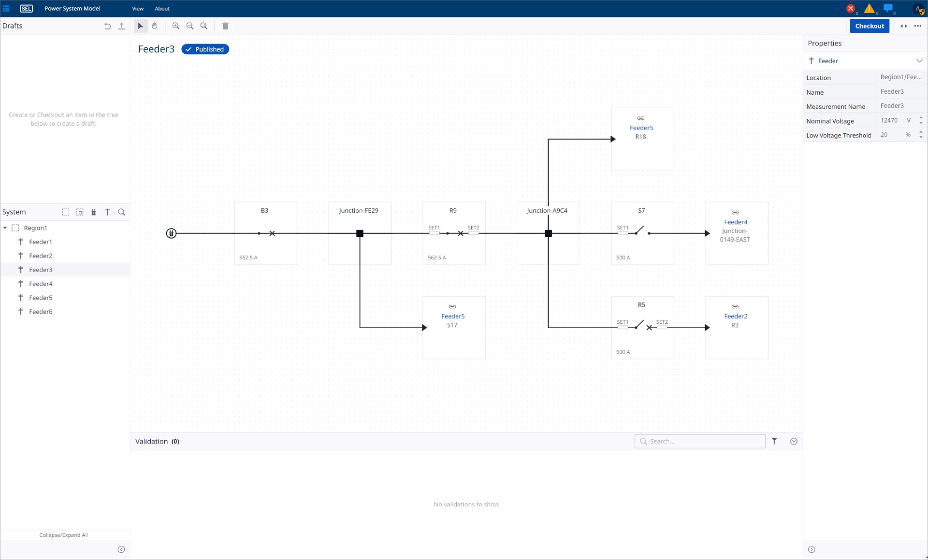
Task: Open the yellow warnings indicator
Action: pyautogui.click(x=870, y=9)
